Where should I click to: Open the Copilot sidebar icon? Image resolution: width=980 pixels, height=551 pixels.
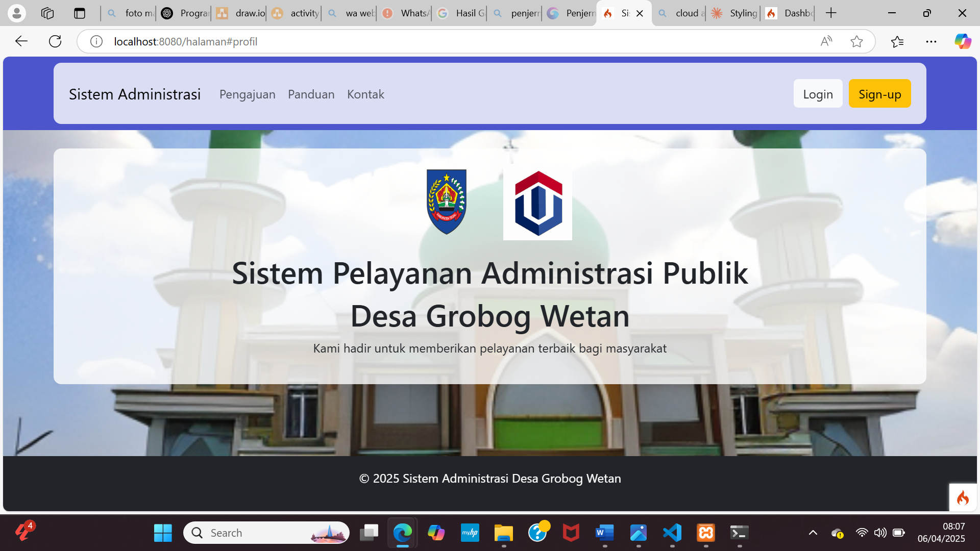(x=963, y=41)
